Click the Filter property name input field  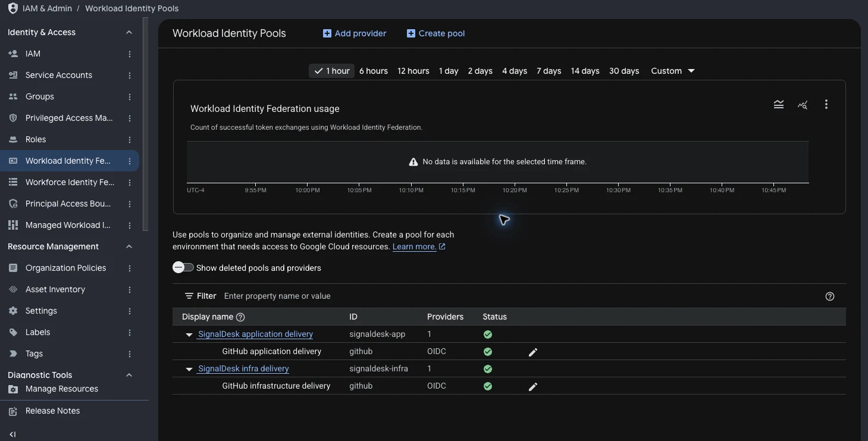[518, 296]
